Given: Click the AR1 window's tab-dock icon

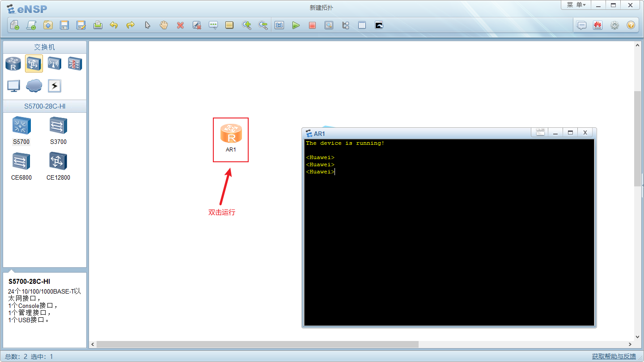Looking at the screenshot, I should pyautogui.click(x=540, y=132).
